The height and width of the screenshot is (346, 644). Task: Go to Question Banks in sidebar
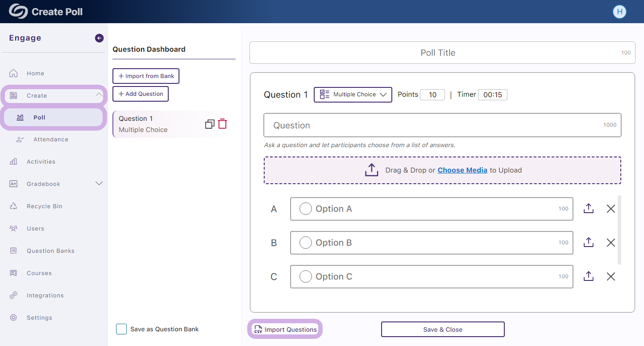[x=50, y=251]
